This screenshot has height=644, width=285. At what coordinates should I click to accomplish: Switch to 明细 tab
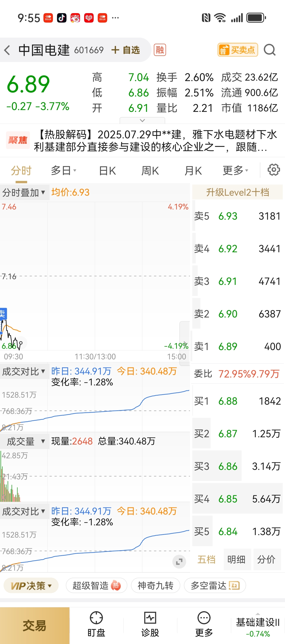coord(237,560)
